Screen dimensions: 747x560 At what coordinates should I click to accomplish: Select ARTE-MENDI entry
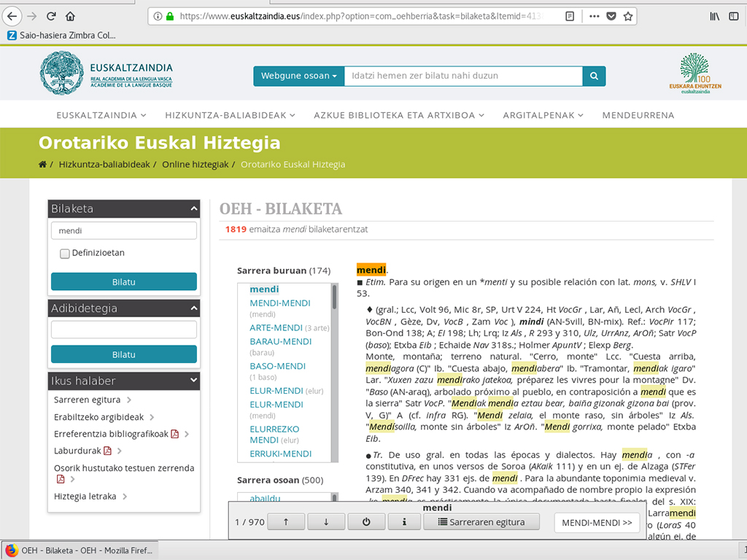click(276, 327)
